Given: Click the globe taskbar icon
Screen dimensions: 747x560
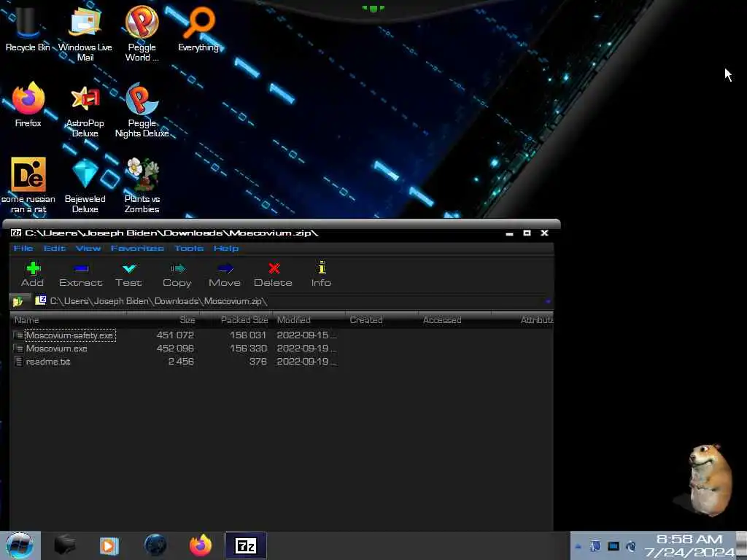Looking at the screenshot, I should (155, 545).
